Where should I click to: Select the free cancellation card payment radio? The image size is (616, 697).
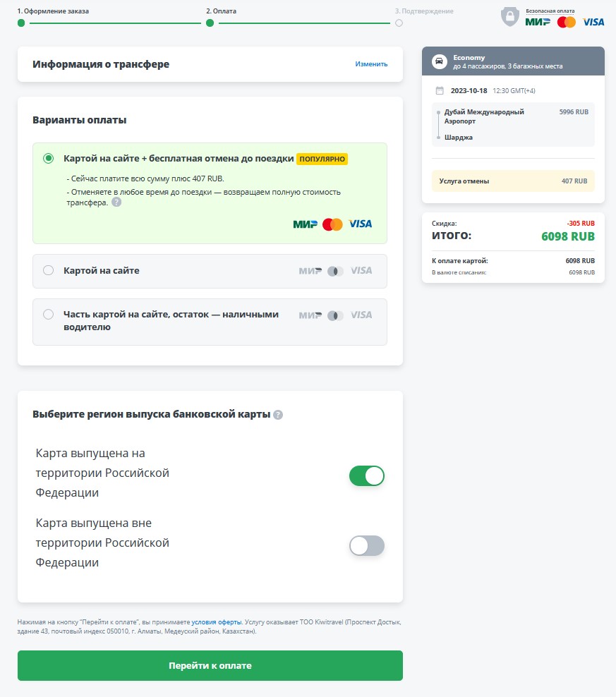tap(49, 159)
